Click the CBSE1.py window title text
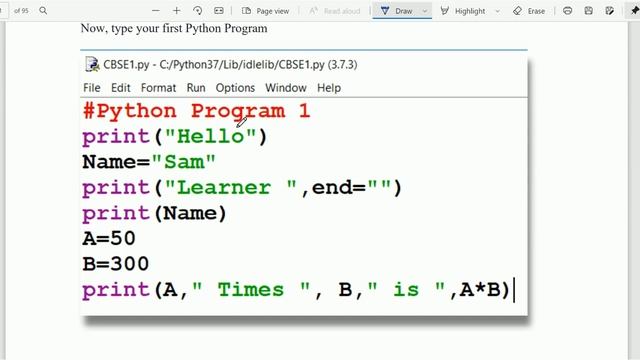This screenshot has height=360, width=640. tap(230, 64)
